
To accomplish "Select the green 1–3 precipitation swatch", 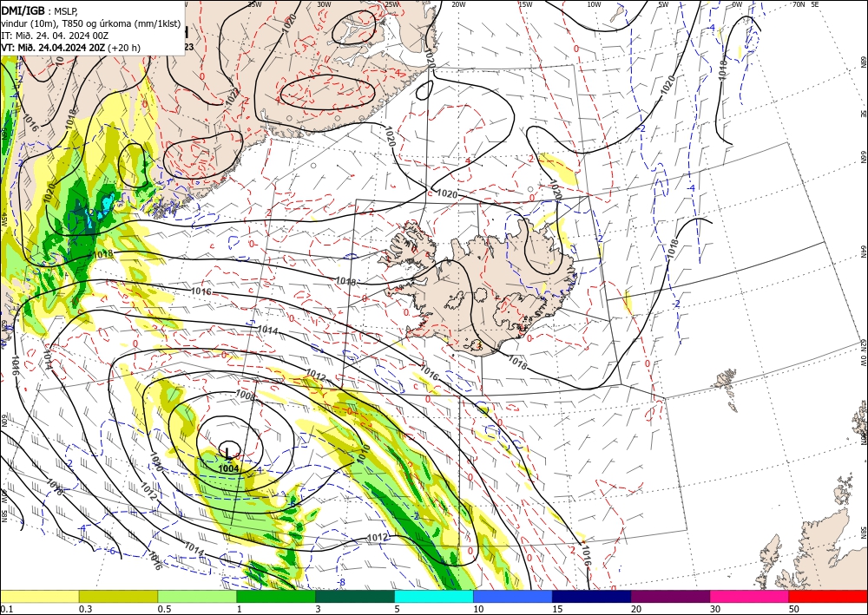I will click(x=276, y=596).
